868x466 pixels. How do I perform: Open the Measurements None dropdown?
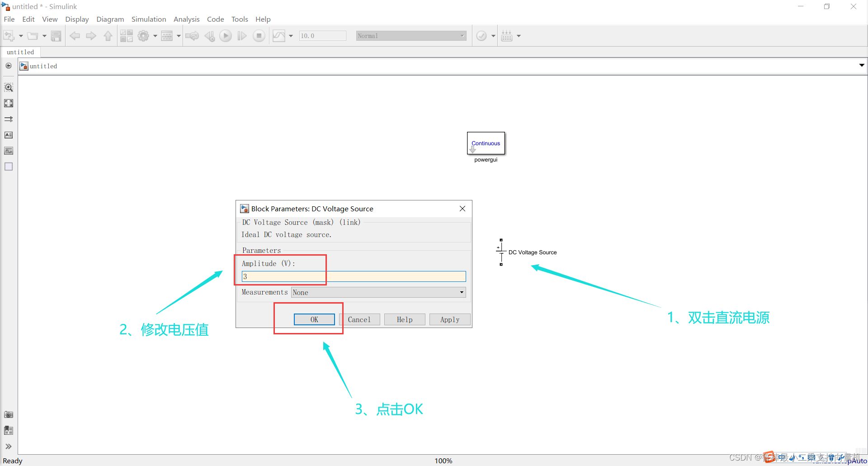coord(378,292)
